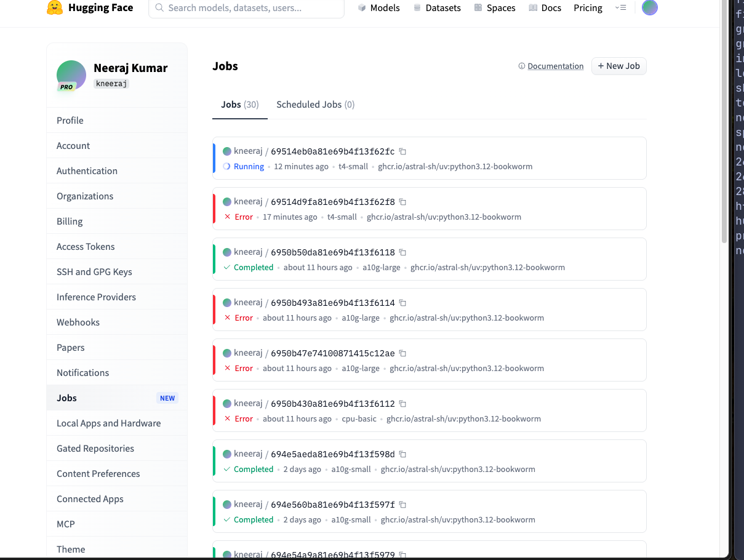
Task: Switch to Scheduled Jobs tab
Action: [x=315, y=105]
